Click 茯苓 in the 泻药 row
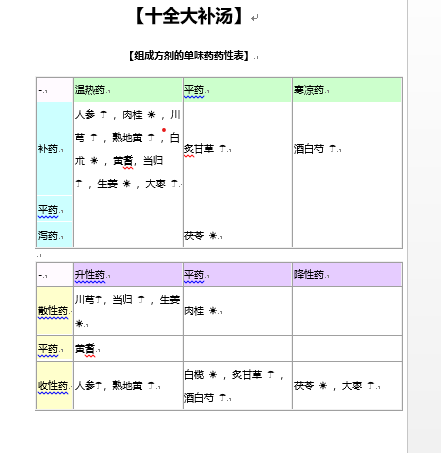441x453 pixels. (194, 236)
